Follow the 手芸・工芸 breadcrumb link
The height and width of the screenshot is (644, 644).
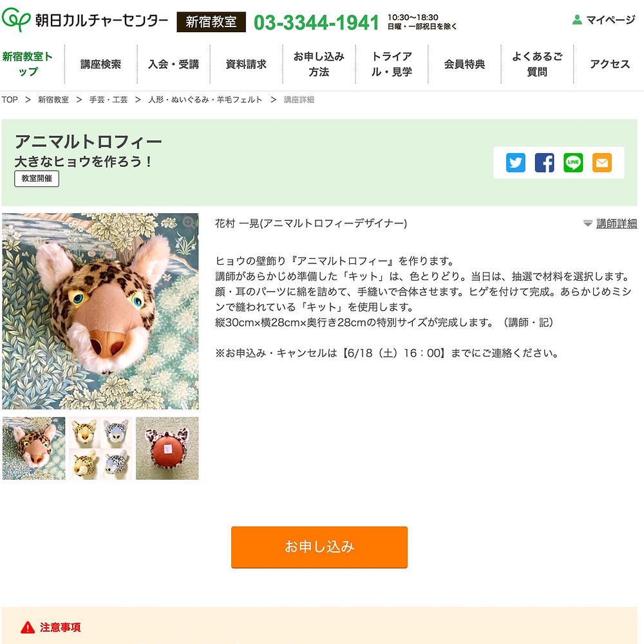coord(108,100)
